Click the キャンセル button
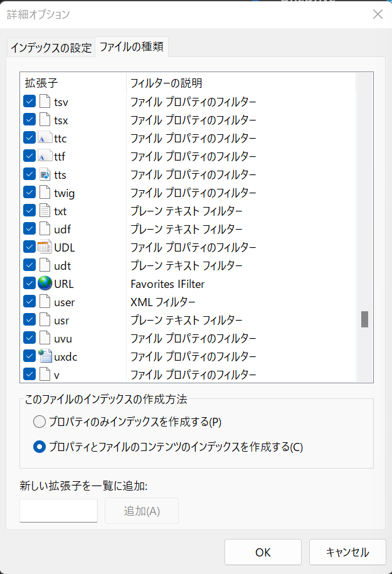Image resolution: width=392 pixels, height=574 pixels. pyautogui.click(x=347, y=552)
